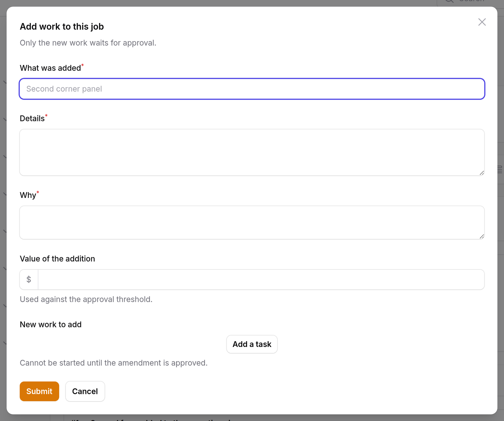
Task: Click the dollar sign prefix
Action: pos(29,280)
